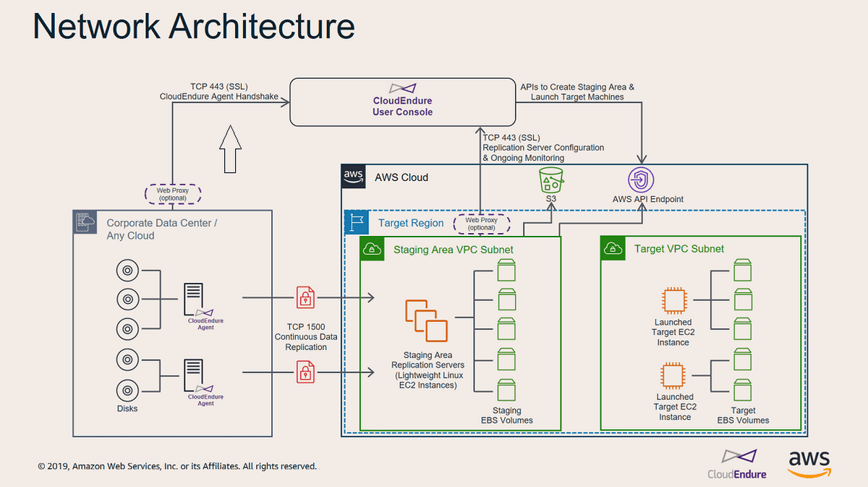Click the CloudEndure Agent Handshake label
Viewport: 868px width, 487px height.
click(218, 96)
